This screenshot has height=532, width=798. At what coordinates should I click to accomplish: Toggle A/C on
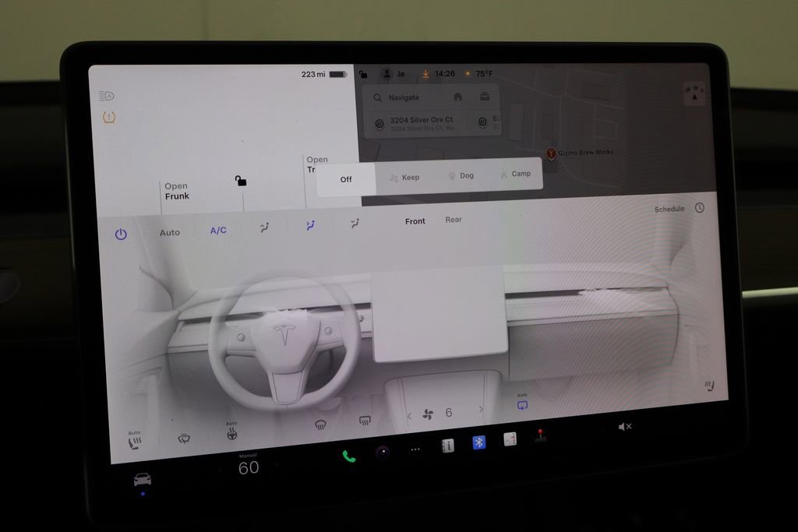click(217, 231)
